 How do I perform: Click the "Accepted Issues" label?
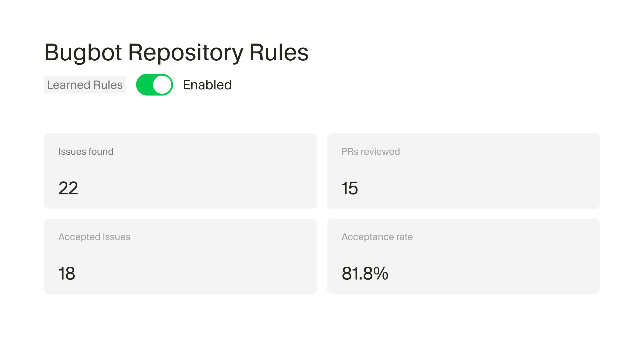pyautogui.click(x=94, y=237)
